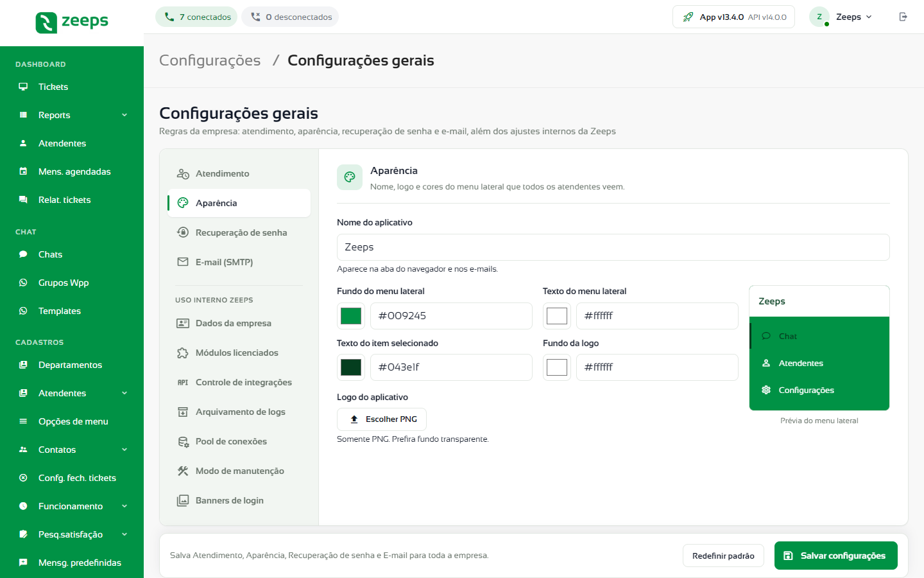Screen dimensions: 924x578
Task: Open the Zeeps user account dropdown
Action: point(841,17)
